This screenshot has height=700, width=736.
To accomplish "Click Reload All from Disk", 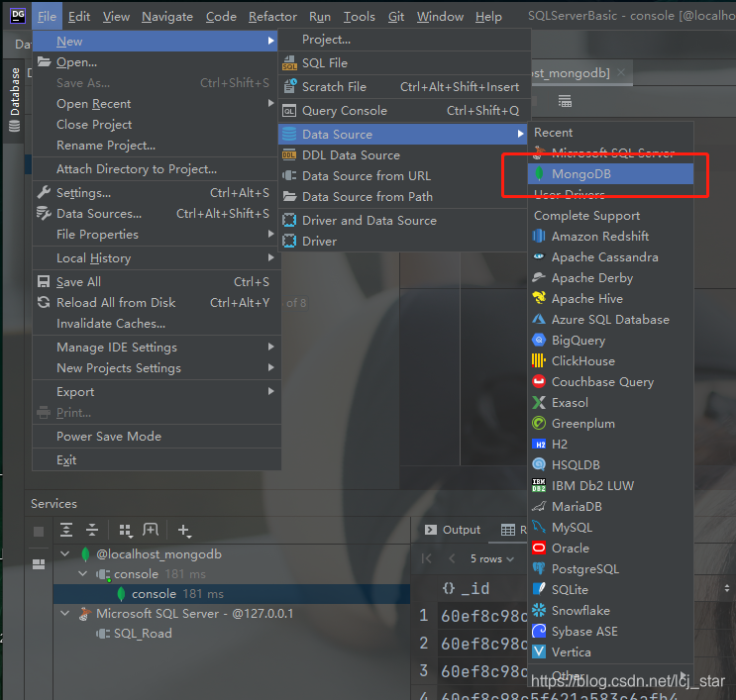I will point(157,303).
